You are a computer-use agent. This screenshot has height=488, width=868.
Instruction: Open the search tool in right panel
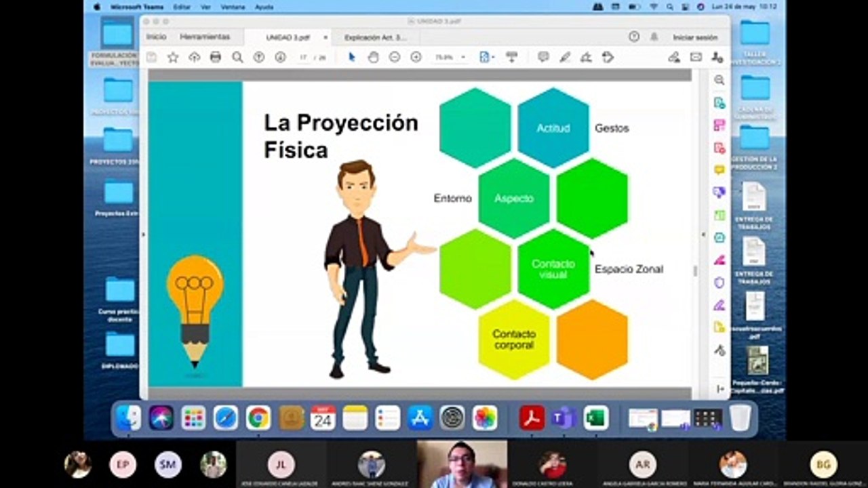tap(719, 80)
